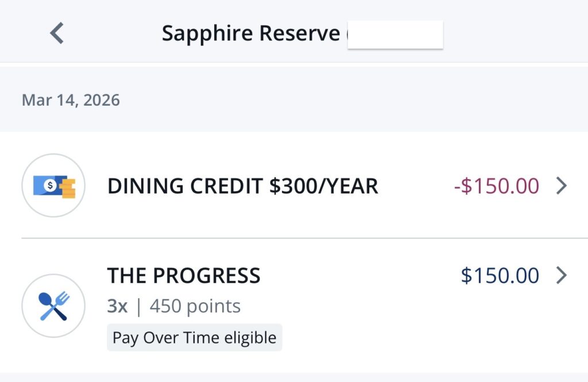
Task: Expand details chevron beside -$150.00
Action: point(562,186)
